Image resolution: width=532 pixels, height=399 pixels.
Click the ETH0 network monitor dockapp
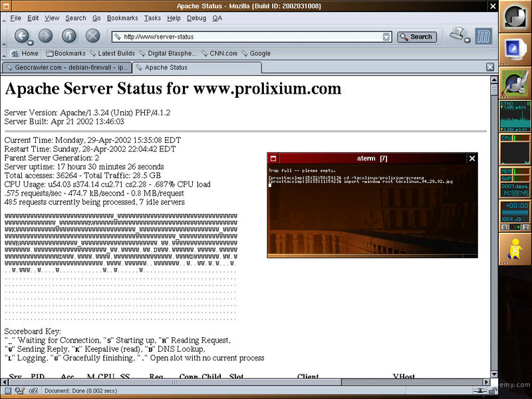tap(515, 116)
